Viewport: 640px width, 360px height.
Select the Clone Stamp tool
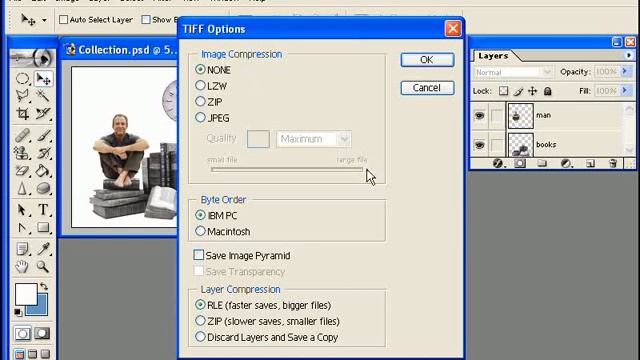[x=22, y=153]
